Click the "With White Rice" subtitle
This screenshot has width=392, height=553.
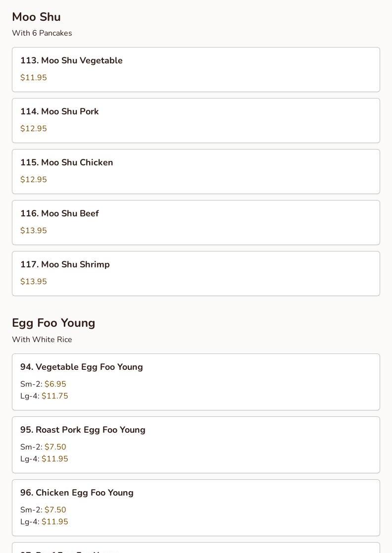(42, 340)
